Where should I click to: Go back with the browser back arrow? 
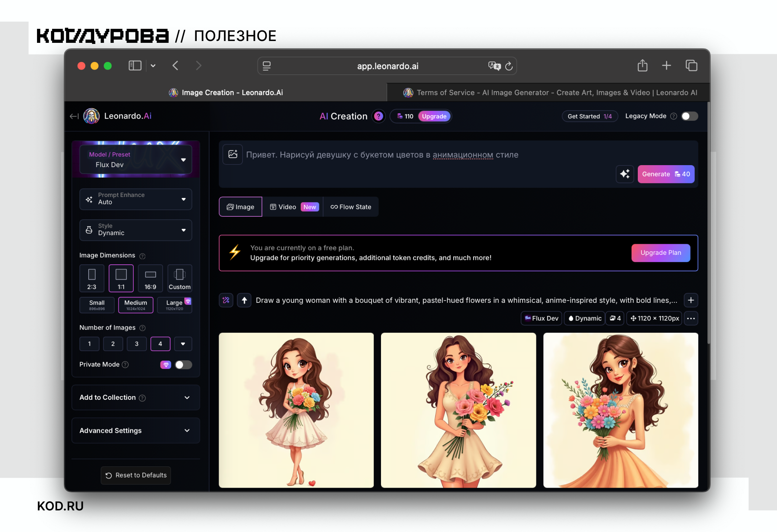click(x=175, y=66)
